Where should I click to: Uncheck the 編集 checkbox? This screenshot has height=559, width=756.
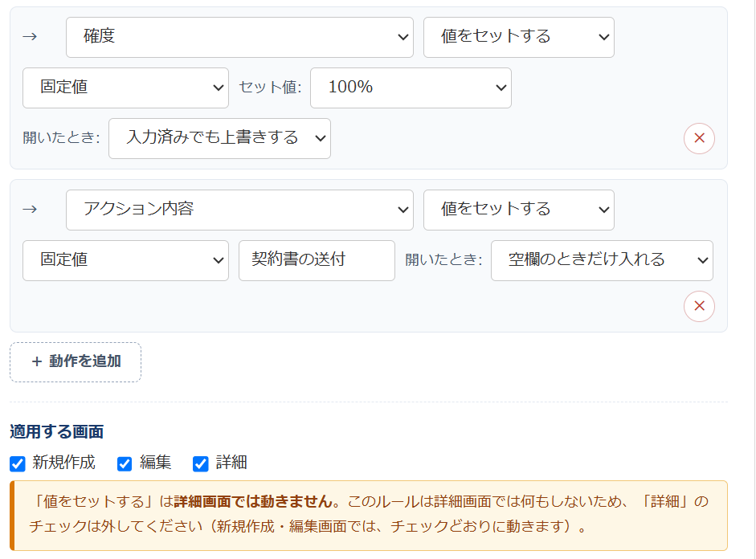tap(125, 463)
